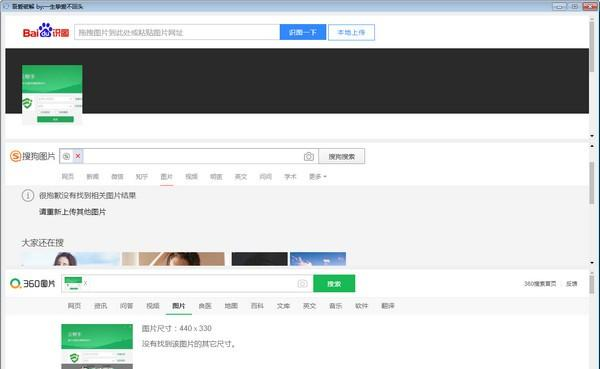Select Sogou 明医 tab
The image size is (600, 369).
tap(216, 176)
